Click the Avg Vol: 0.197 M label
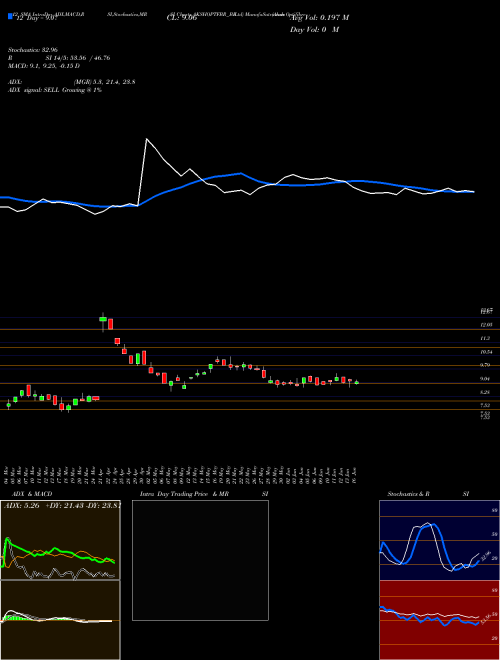 pyautogui.click(x=319, y=18)
